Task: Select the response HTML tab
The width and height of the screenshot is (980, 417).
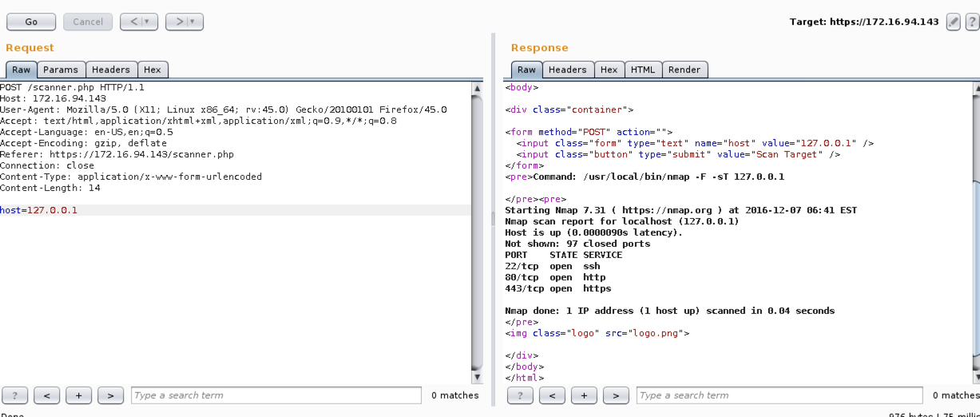Action: pyautogui.click(x=642, y=69)
